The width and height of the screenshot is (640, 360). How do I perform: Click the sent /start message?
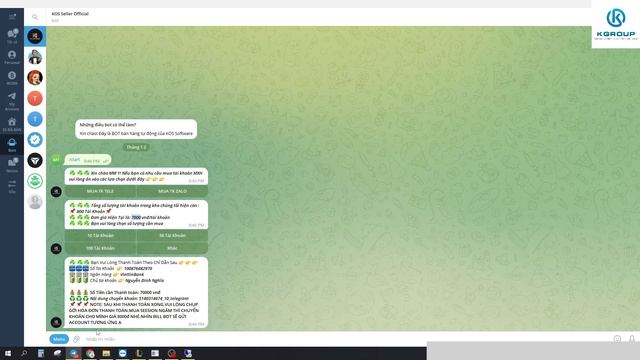coord(88,160)
